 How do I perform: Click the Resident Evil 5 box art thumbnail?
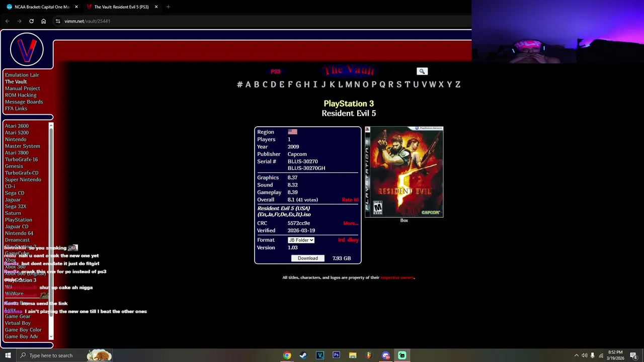404,172
